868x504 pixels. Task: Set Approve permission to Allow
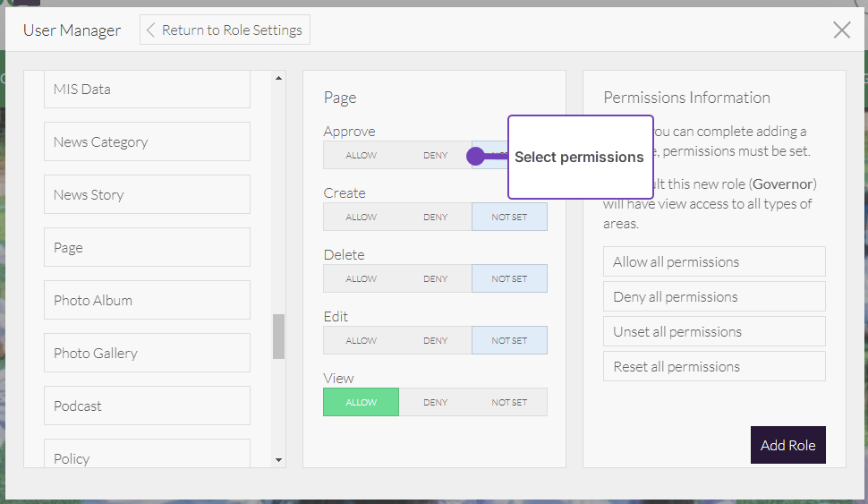pos(361,156)
